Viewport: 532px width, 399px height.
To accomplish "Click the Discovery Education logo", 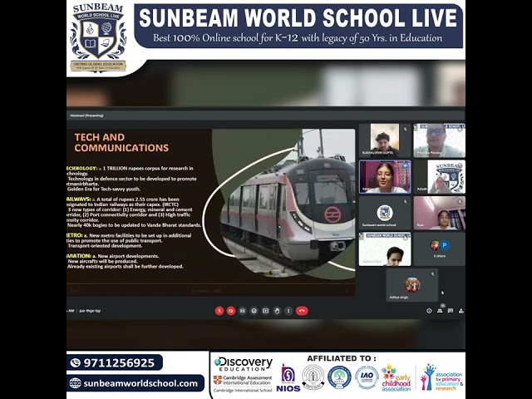I will click(244, 364).
